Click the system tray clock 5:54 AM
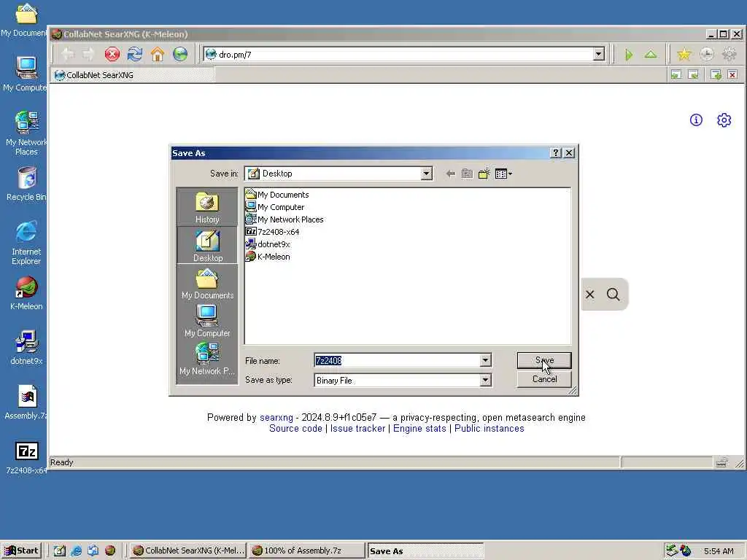The width and height of the screenshot is (747, 560). [x=719, y=551]
